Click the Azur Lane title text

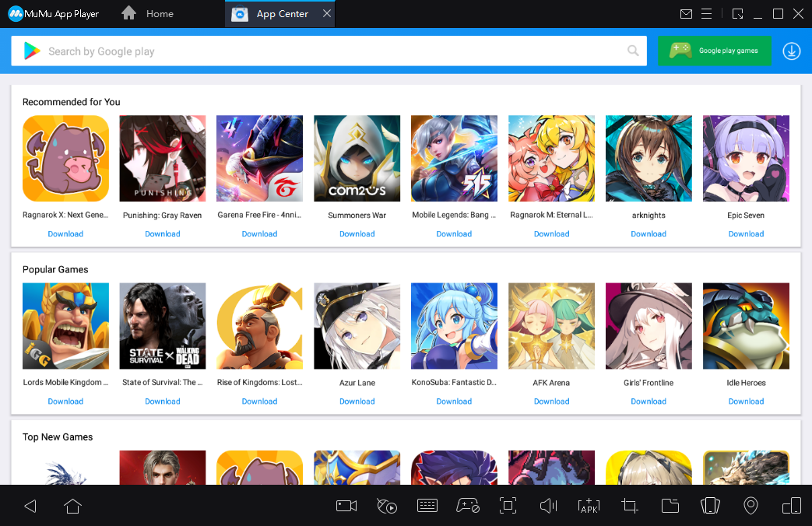357,383
